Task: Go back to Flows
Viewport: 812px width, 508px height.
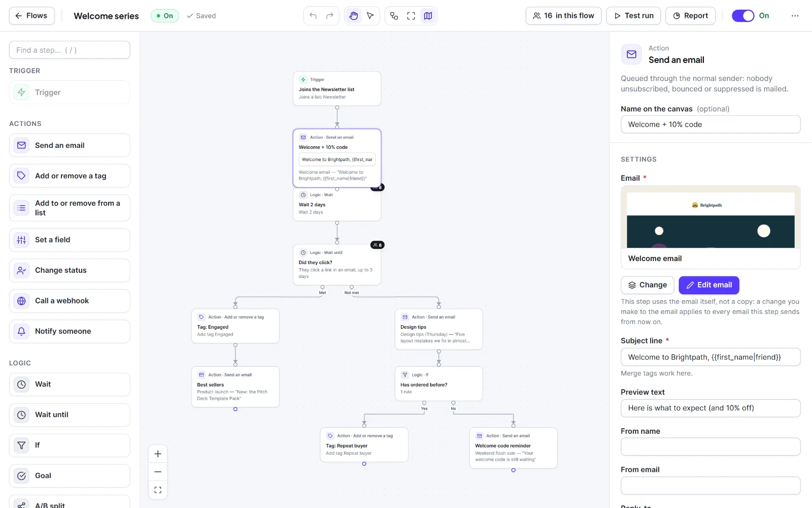Action: (x=31, y=16)
